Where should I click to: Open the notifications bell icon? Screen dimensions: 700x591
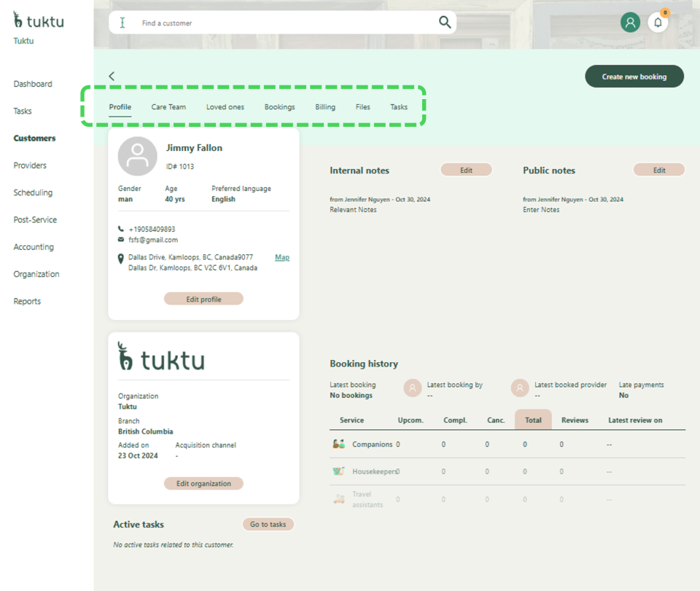pos(658,23)
